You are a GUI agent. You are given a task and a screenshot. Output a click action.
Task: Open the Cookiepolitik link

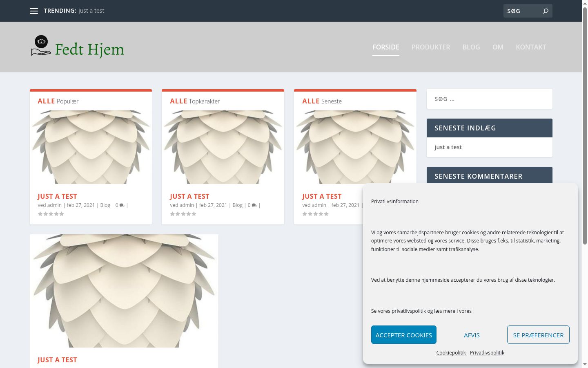click(451, 353)
